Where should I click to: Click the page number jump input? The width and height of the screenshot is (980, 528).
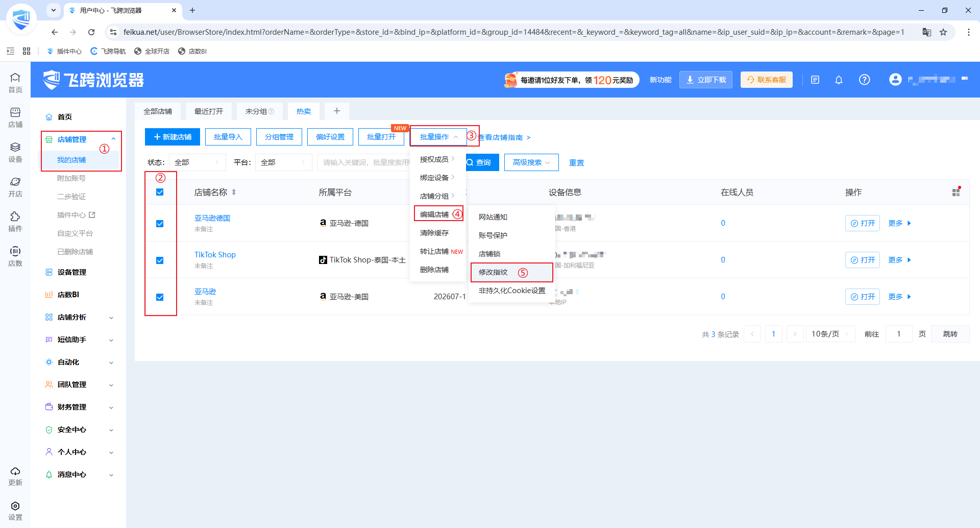[x=899, y=334]
